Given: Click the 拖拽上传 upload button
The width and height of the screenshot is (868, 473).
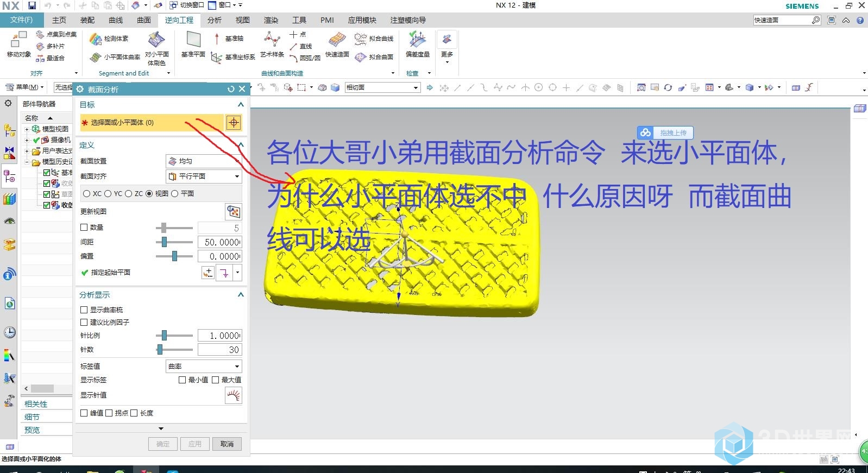Looking at the screenshot, I should point(665,133).
